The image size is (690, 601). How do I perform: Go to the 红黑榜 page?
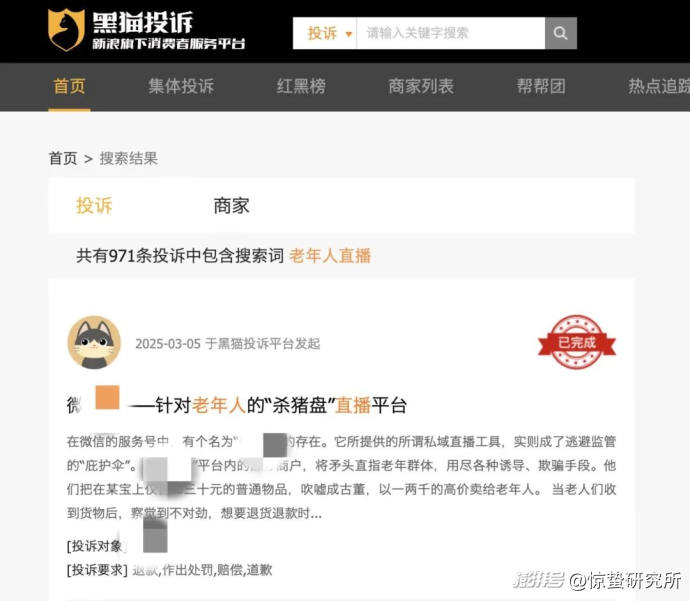pyautogui.click(x=301, y=86)
